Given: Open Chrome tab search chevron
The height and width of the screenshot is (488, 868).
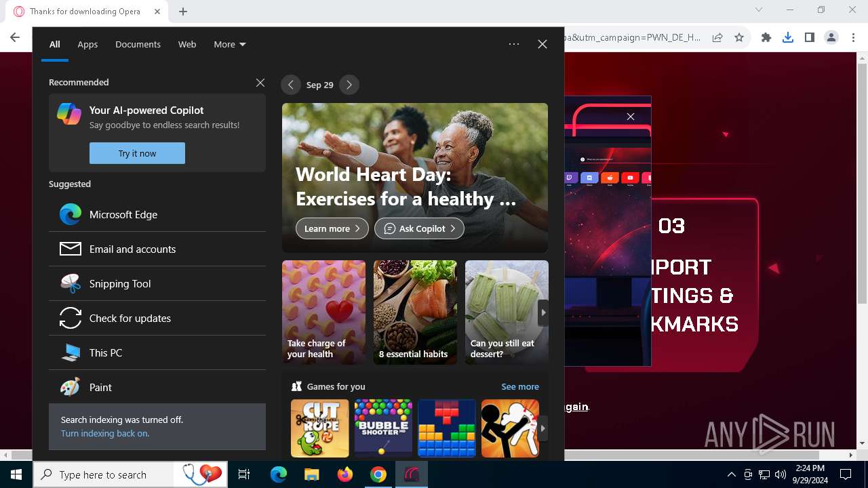Looking at the screenshot, I should 759,9.
